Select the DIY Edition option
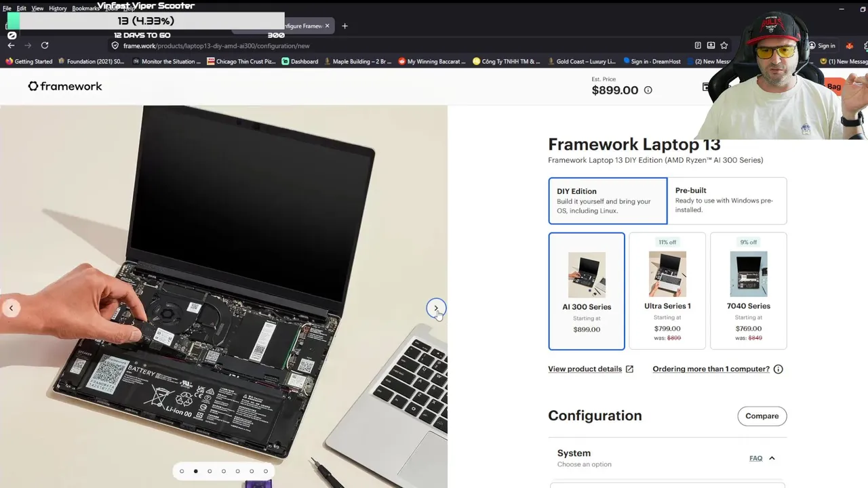Viewport: 868px width, 488px height. click(x=608, y=201)
